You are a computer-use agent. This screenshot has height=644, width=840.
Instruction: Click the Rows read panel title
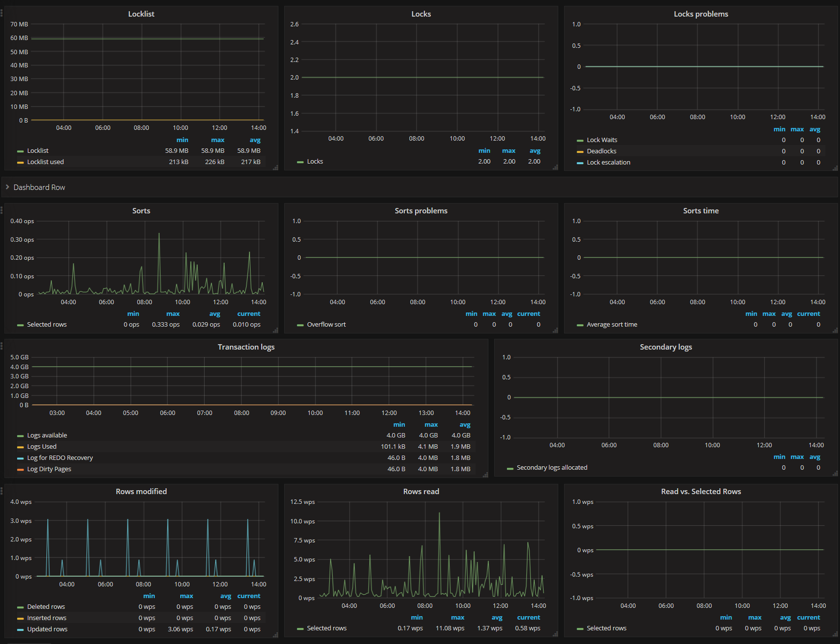(x=420, y=492)
